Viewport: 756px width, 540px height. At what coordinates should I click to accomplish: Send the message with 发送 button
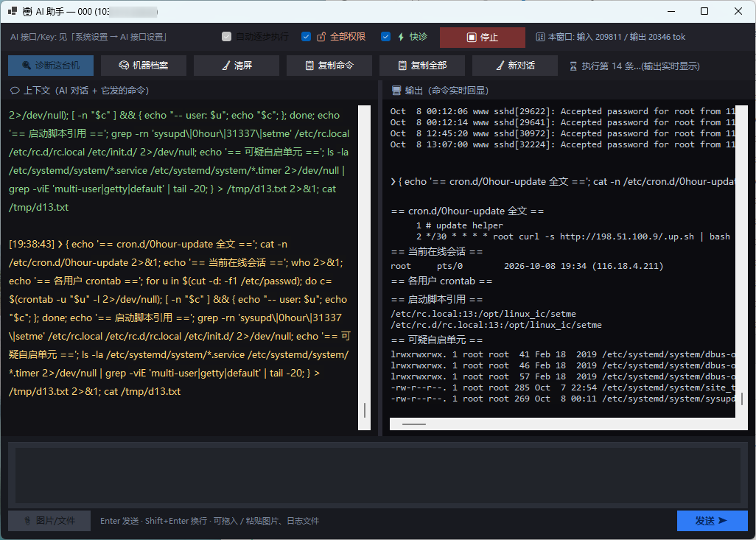click(713, 521)
